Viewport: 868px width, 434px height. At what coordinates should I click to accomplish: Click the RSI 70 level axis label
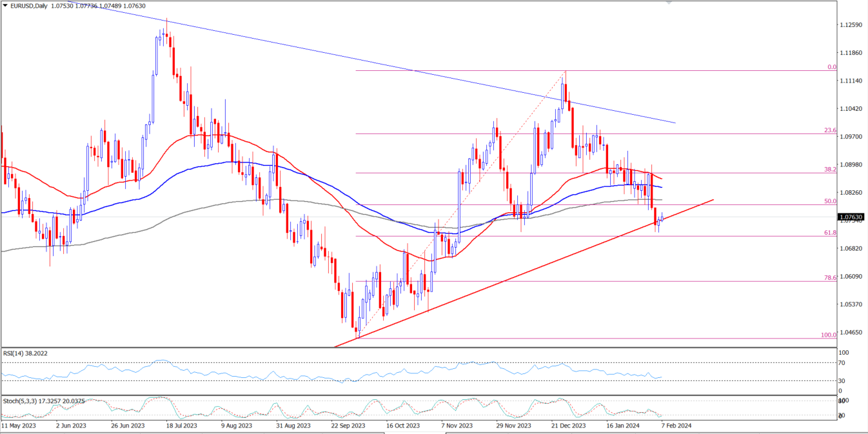pos(843,363)
